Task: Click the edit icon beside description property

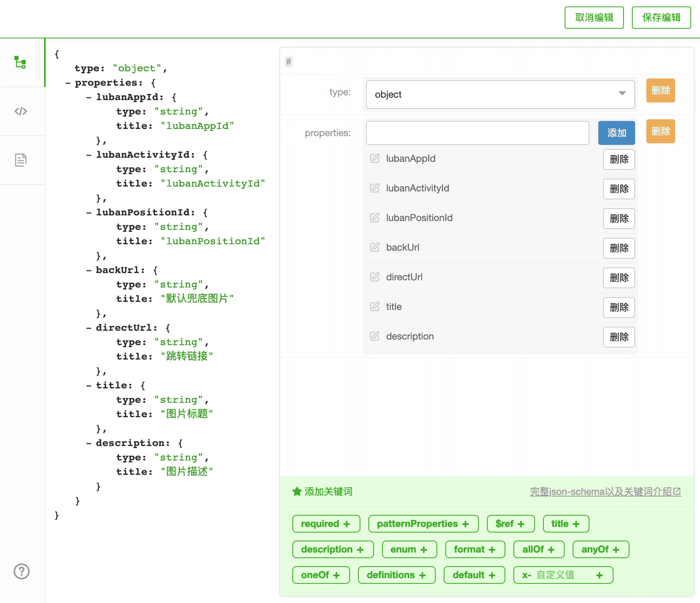Action: point(375,336)
